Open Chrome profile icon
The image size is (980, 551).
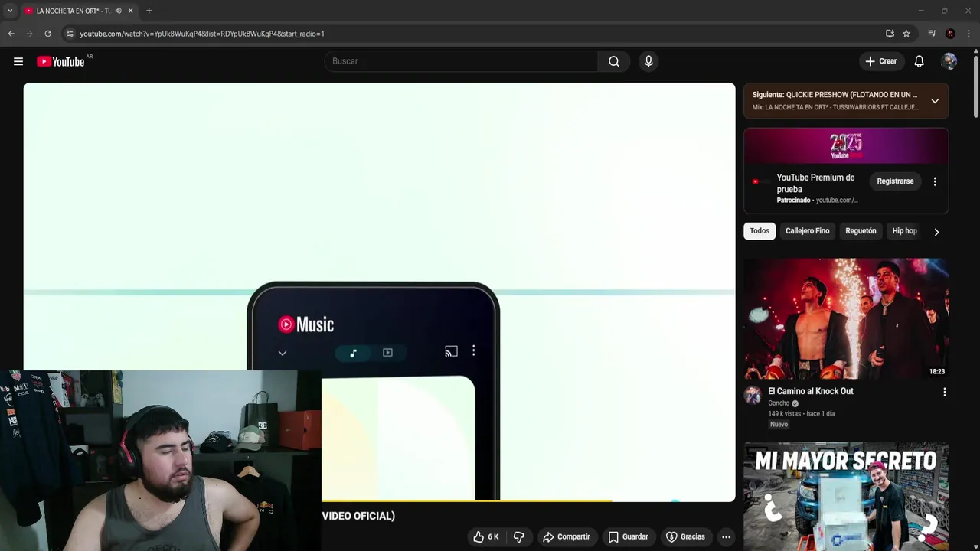coord(950,34)
